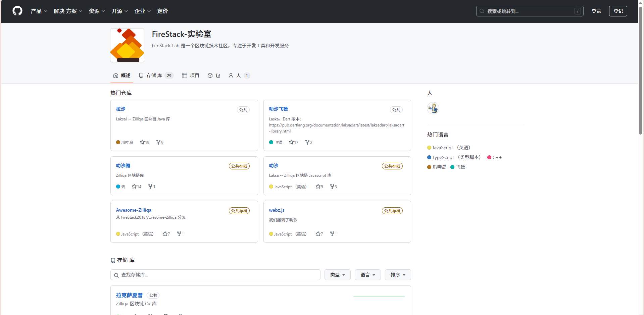Open the 排序 dropdown

click(397, 274)
